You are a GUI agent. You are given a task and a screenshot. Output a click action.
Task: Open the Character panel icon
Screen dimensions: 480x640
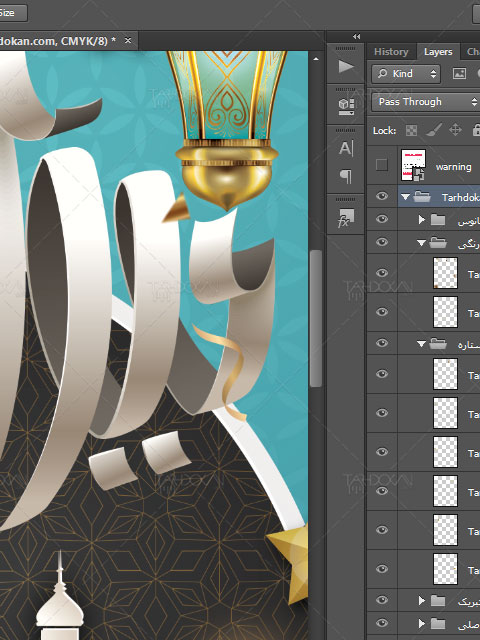coord(346,148)
